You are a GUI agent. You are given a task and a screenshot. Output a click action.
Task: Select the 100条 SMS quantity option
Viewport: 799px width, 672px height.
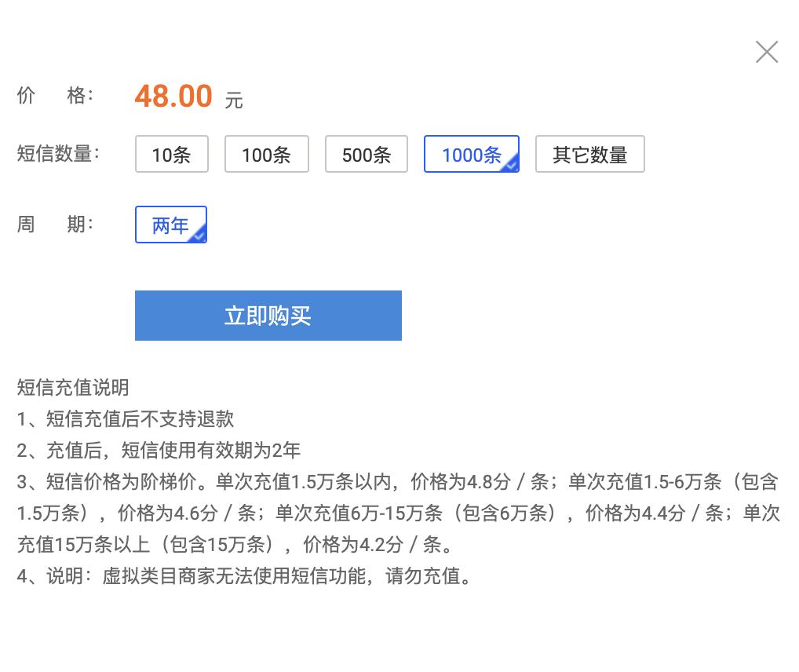coord(267,154)
